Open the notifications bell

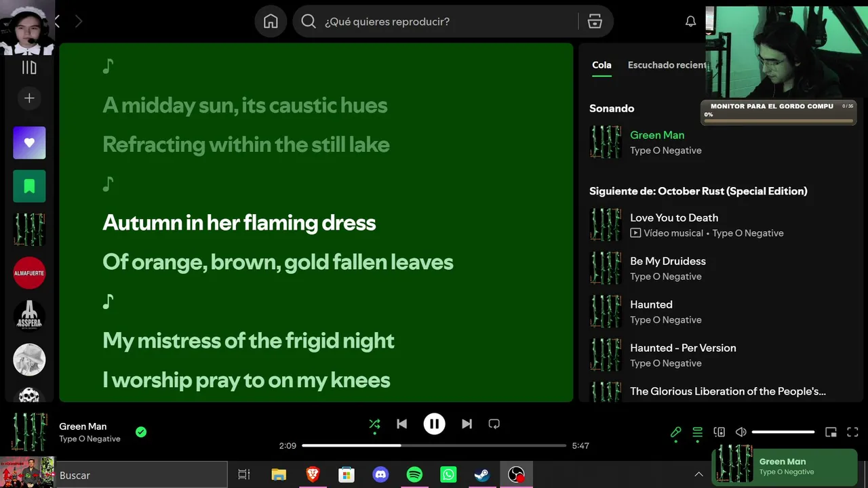[690, 22]
